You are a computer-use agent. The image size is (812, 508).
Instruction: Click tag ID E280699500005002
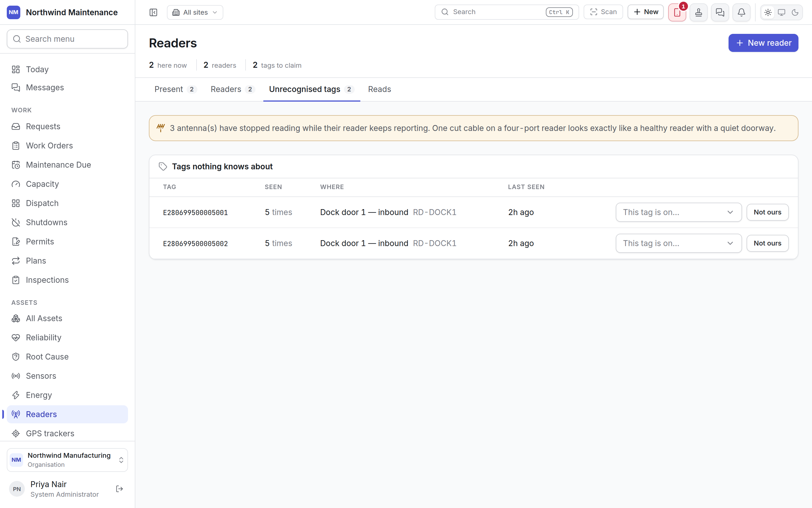pos(195,244)
